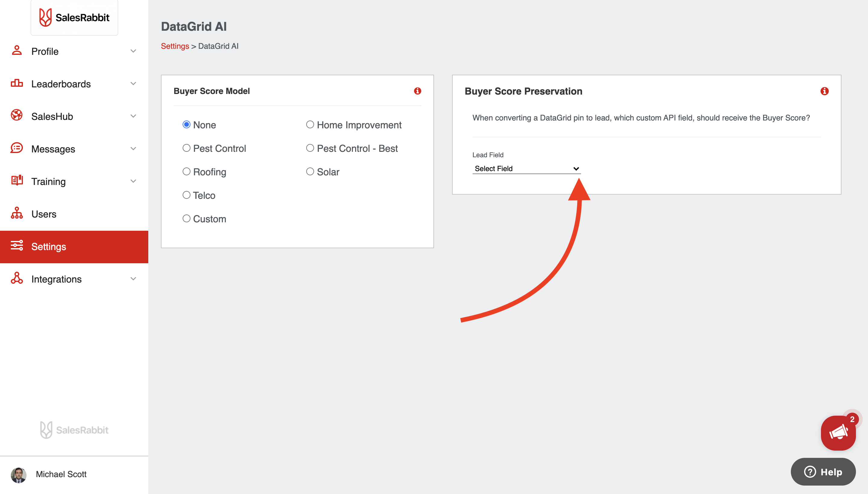Expand the Leaderboards menu chevron
868x494 pixels.
coord(134,83)
